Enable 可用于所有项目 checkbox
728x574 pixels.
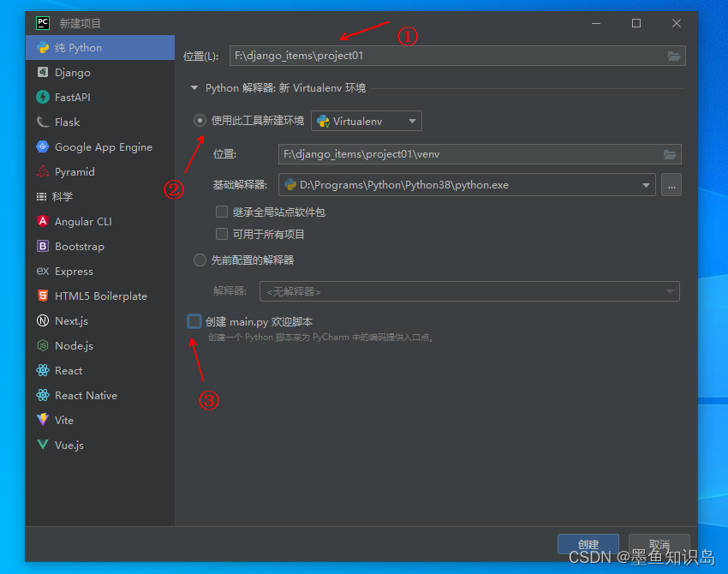pos(222,234)
